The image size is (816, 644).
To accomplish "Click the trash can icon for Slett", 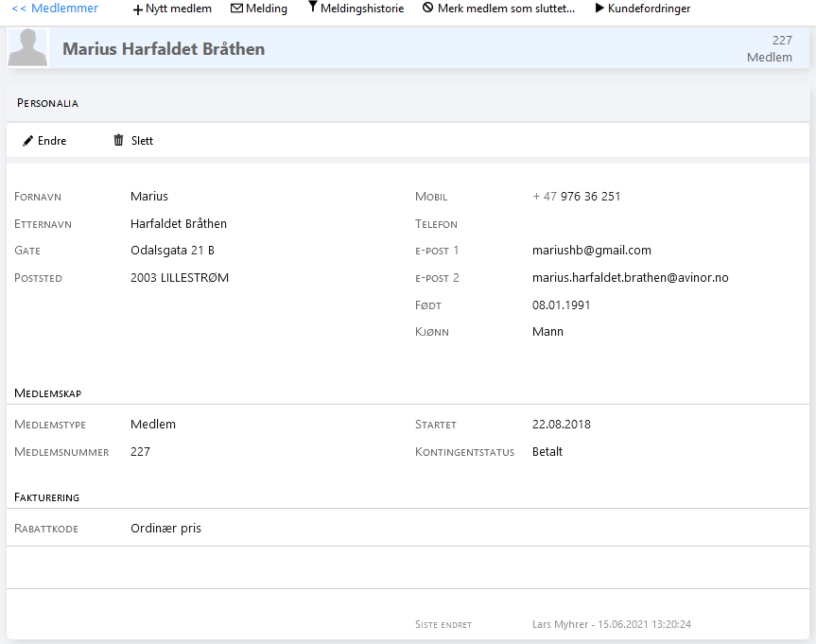I will tap(118, 141).
